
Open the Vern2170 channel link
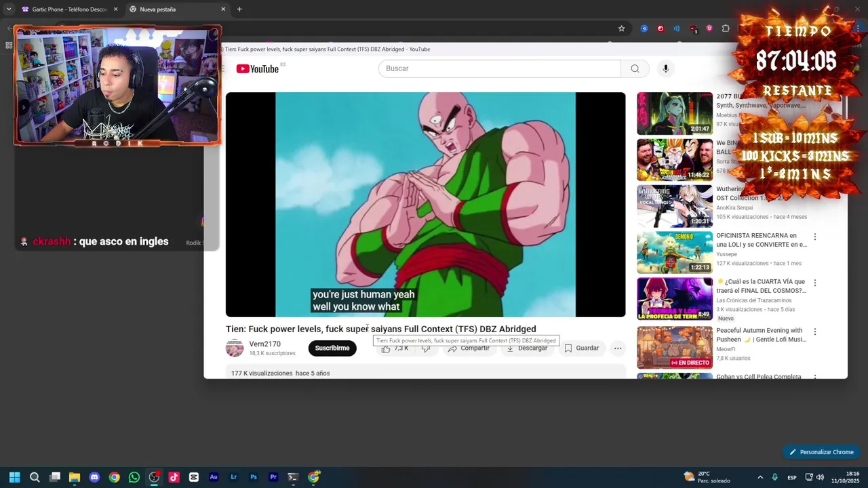tap(264, 344)
